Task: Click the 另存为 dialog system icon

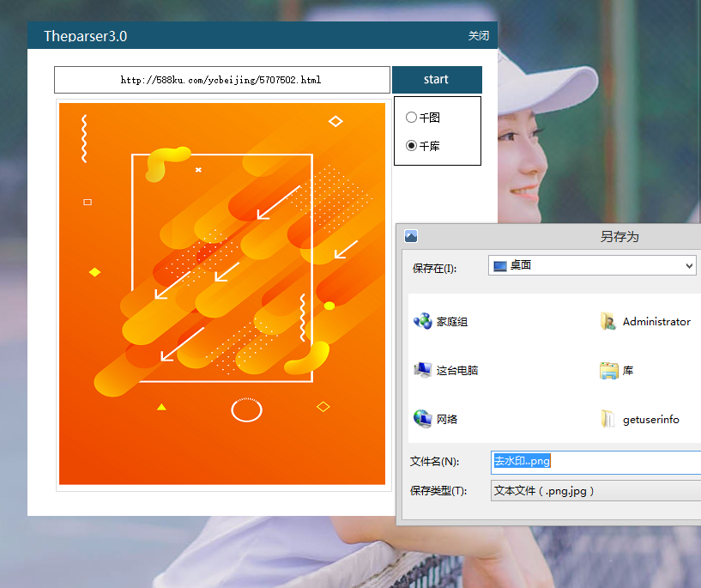Action: pos(410,237)
